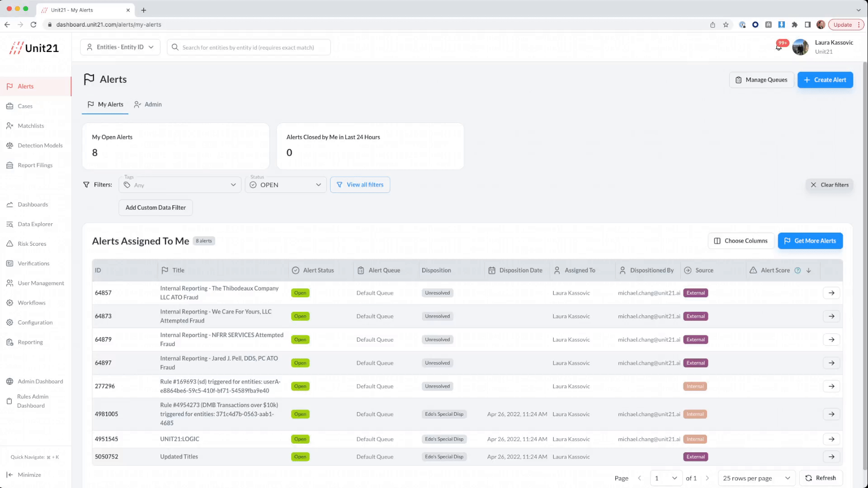This screenshot has width=868, height=488.
Task: Click Get More Alerts button
Action: pos(810,241)
